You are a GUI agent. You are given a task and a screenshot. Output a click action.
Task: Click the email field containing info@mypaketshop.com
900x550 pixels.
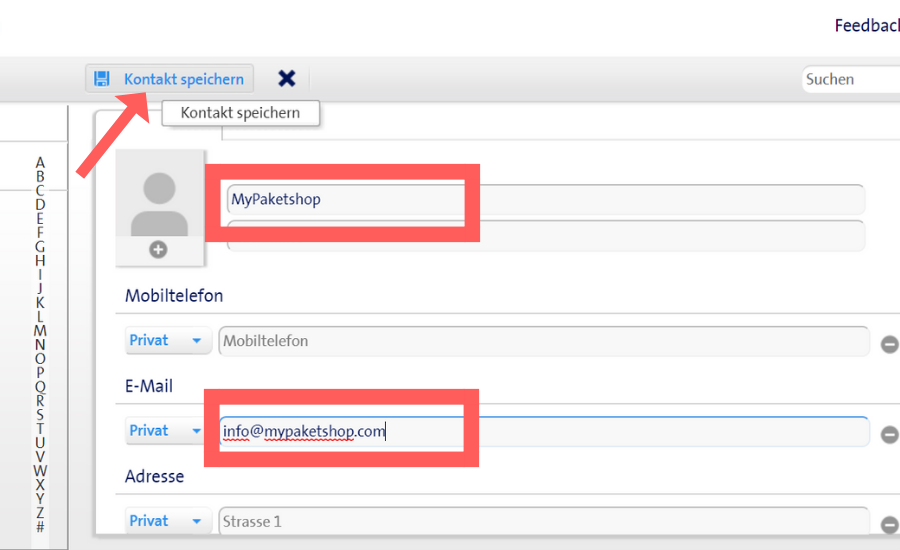pos(543,431)
